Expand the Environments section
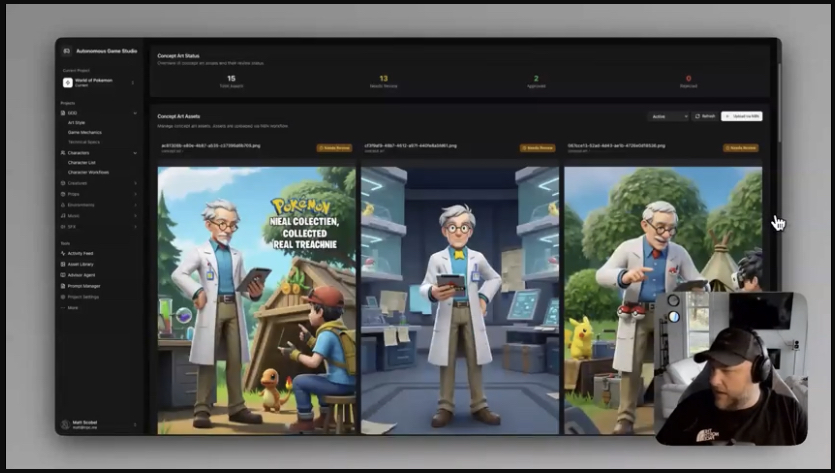 point(135,204)
